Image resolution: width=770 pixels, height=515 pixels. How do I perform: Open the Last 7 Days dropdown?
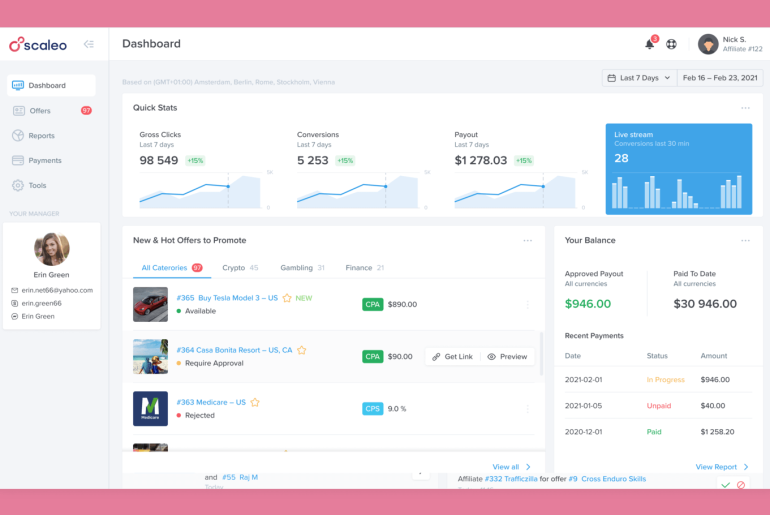(x=639, y=78)
